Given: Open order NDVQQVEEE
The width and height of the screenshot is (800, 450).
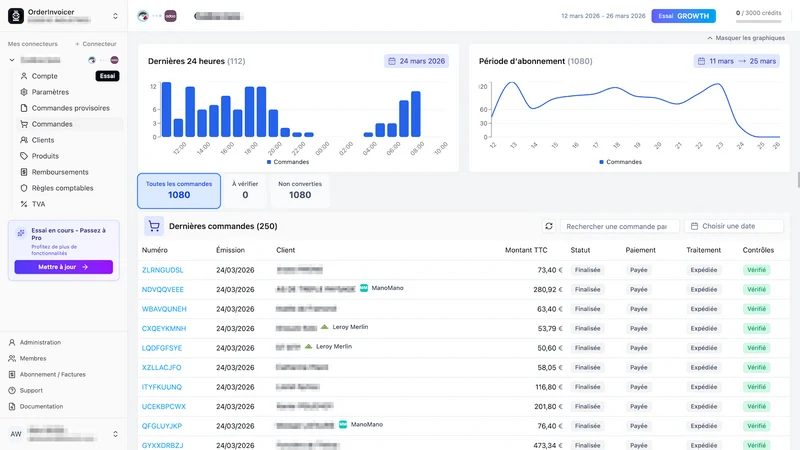Looking at the screenshot, I should tap(163, 289).
